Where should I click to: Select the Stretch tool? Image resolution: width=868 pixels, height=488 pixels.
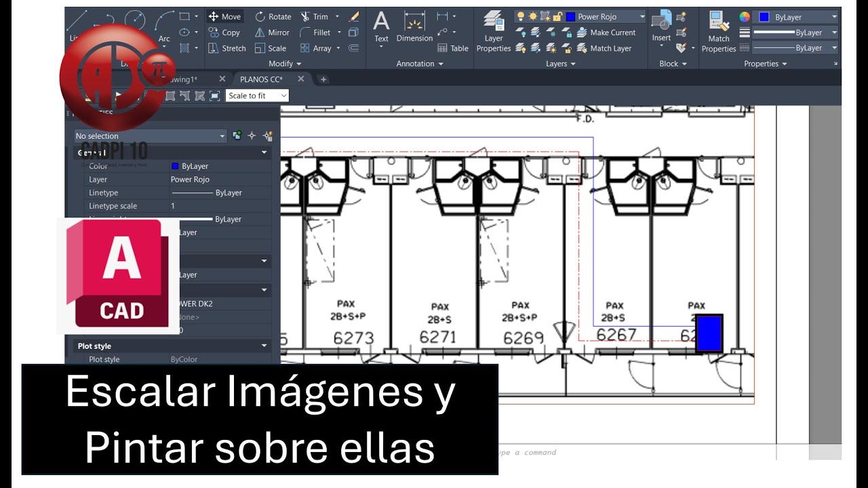click(227, 48)
